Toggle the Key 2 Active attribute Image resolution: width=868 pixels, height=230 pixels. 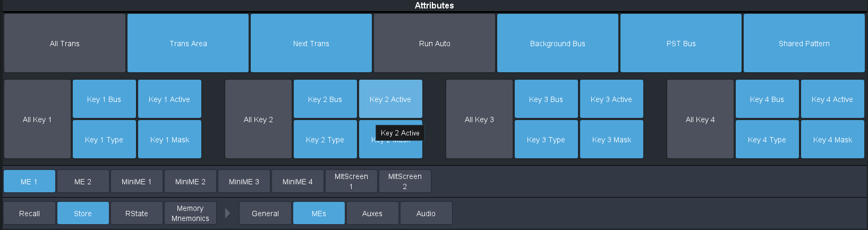(x=390, y=99)
